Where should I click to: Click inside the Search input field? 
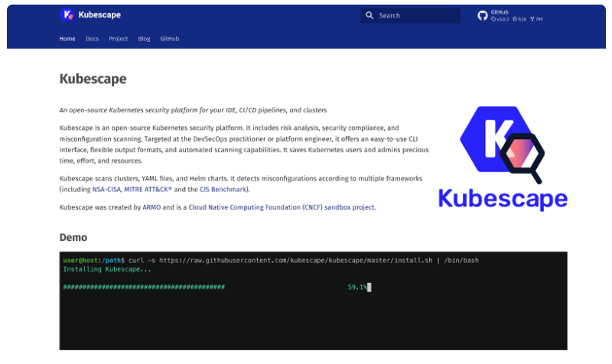pyautogui.click(x=410, y=15)
